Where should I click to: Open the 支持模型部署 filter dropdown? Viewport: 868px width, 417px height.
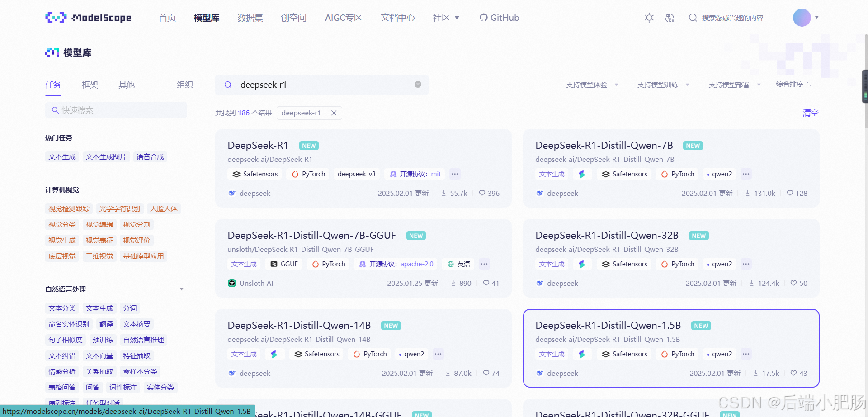coord(733,85)
